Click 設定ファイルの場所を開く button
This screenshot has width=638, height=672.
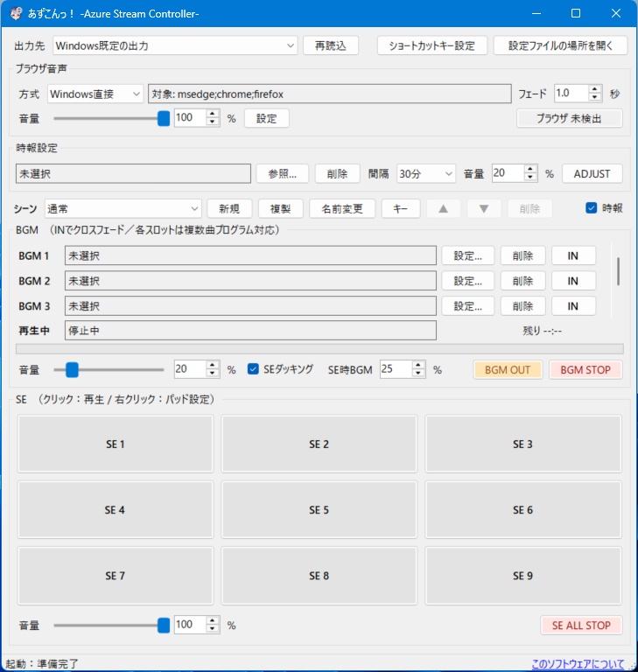[560, 45]
